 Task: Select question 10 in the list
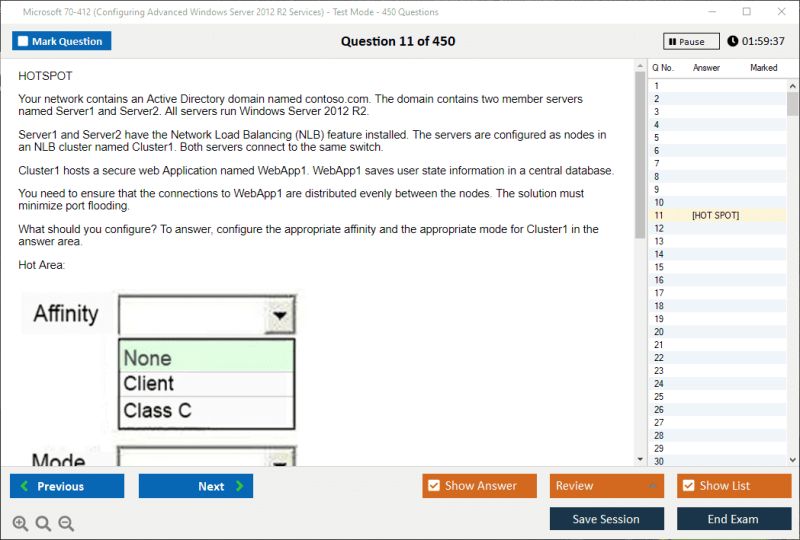(x=717, y=203)
